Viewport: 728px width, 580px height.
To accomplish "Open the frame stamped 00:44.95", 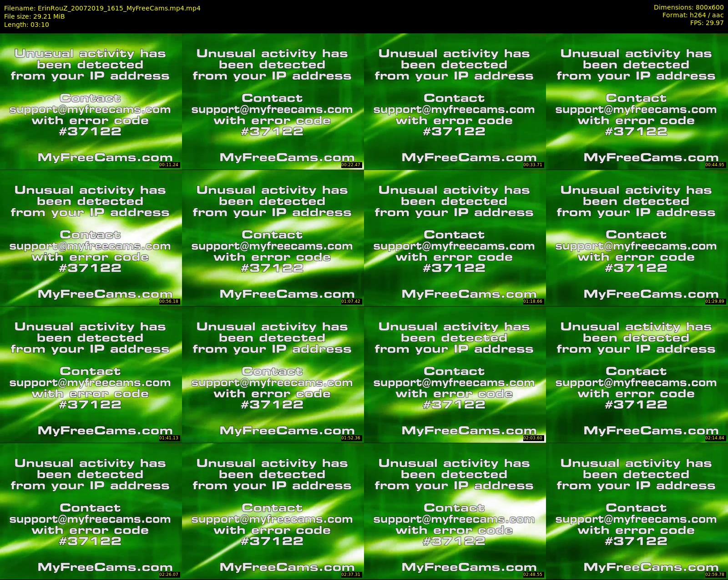I will tap(637, 102).
